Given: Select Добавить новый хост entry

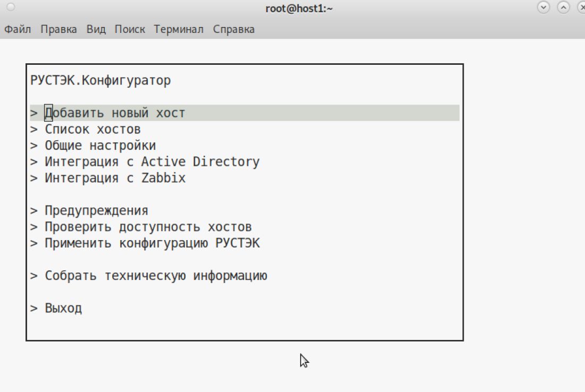Looking at the screenshot, I should 115,113.
